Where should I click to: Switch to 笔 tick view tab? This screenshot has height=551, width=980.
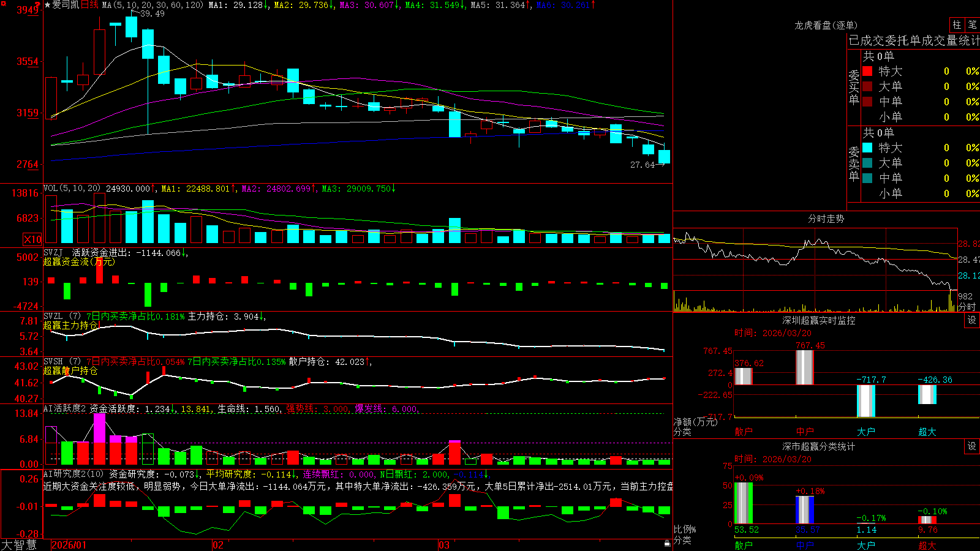972,25
